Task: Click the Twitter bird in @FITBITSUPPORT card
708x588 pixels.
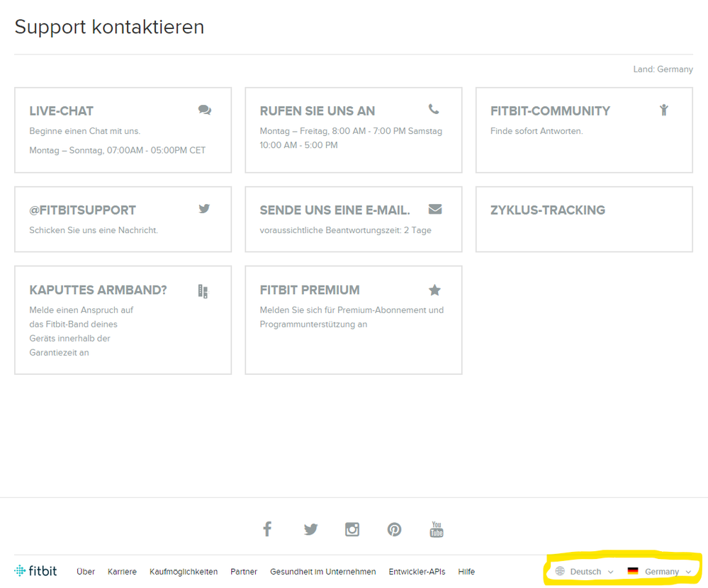Action: click(204, 208)
